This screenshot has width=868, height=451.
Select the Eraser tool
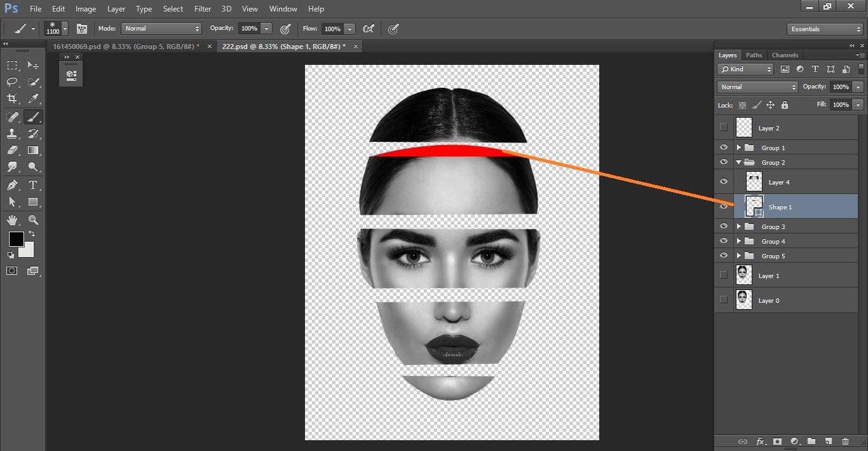pos(13,150)
